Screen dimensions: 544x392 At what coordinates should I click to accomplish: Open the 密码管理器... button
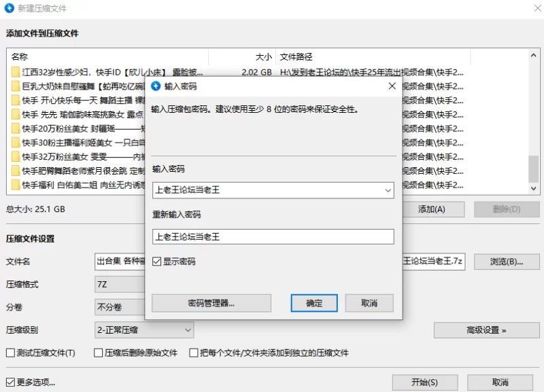pos(211,303)
